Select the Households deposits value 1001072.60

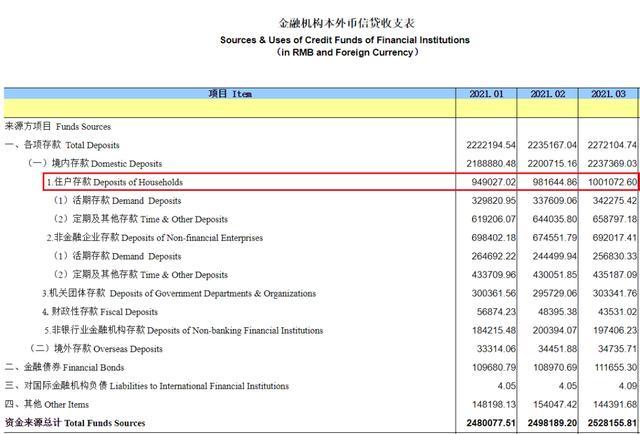[x=612, y=182]
